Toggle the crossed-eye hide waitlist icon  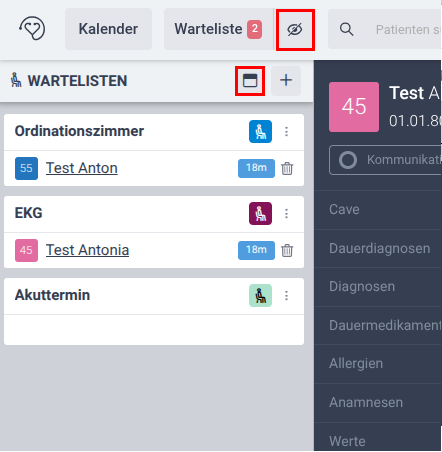point(295,30)
